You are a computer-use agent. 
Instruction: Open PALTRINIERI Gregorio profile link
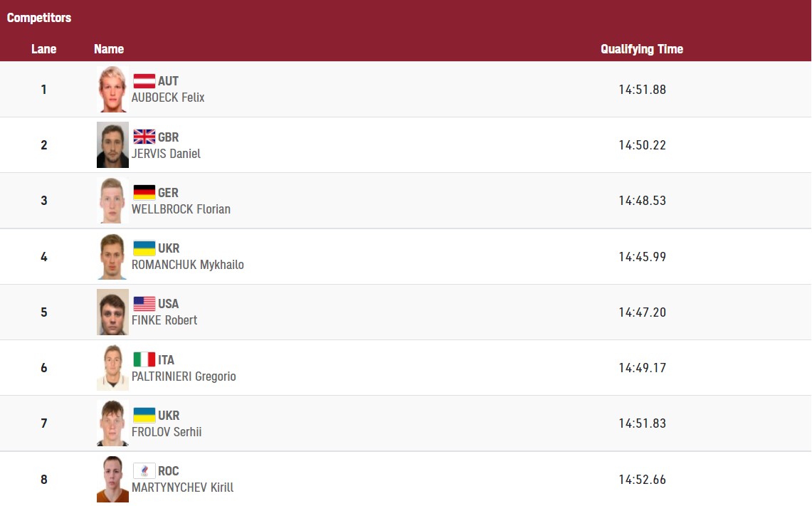(x=184, y=376)
